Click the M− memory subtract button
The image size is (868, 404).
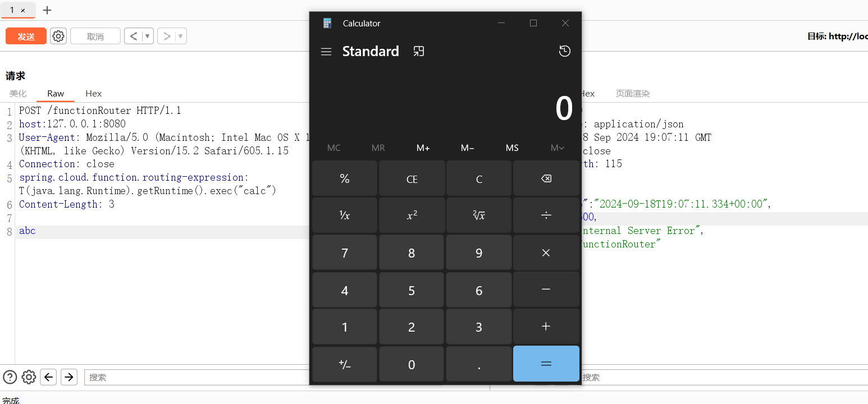click(467, 148)
